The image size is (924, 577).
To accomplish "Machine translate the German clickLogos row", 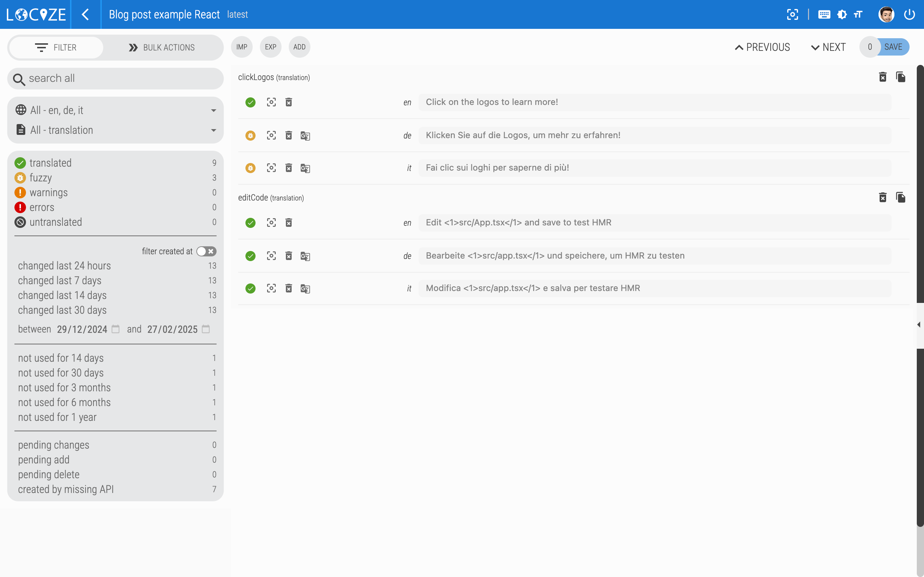I will [305, 136].
